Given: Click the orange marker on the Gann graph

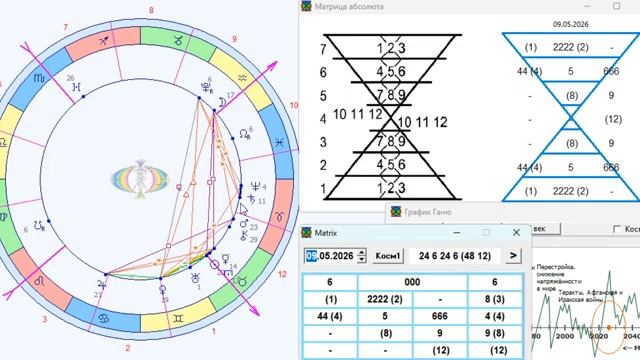Looking at the screenshot, I should pyautogui.click(x=609, y=327).
